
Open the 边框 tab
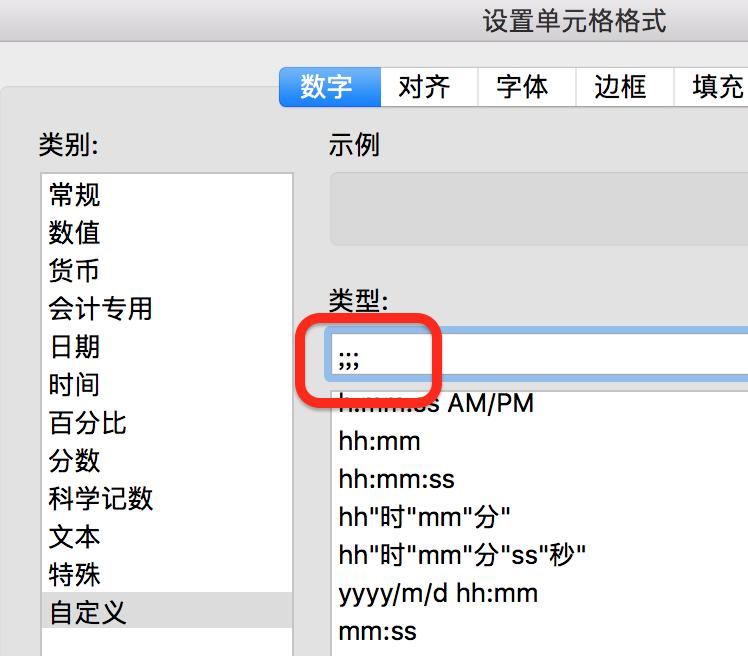coord(625,87)
